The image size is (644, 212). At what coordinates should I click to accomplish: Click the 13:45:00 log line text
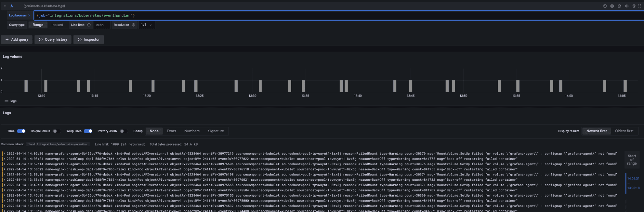tap(331, 196)
